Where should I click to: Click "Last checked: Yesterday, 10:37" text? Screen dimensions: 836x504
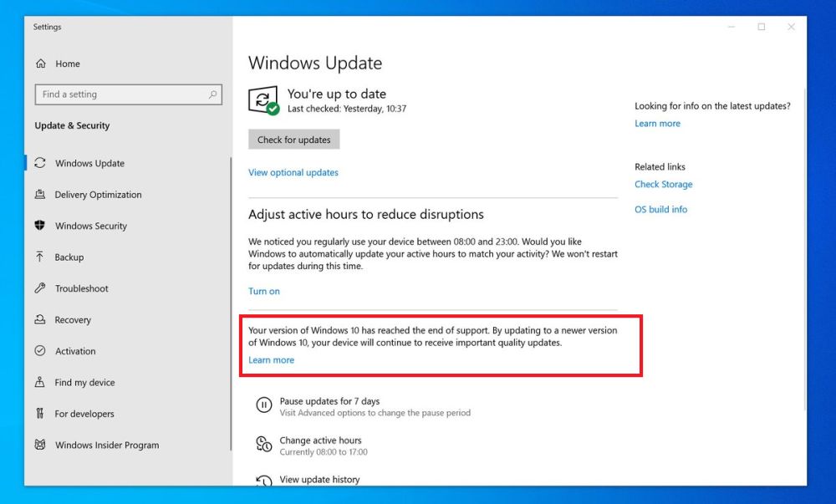(x=347, y=109)
